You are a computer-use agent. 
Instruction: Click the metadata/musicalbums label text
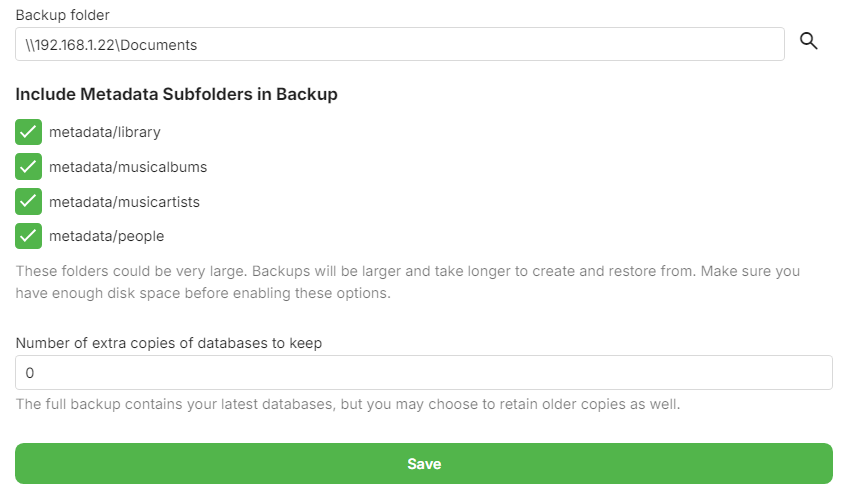point(128,167)
